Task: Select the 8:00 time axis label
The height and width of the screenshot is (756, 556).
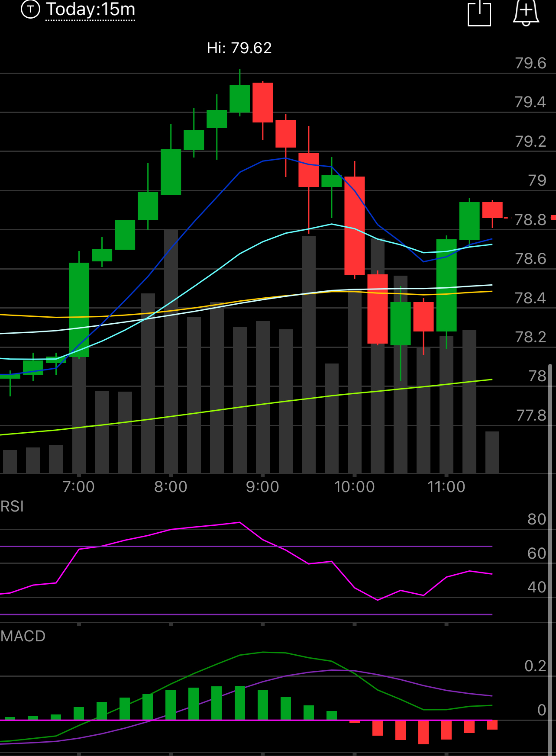Action: point(171,487)
